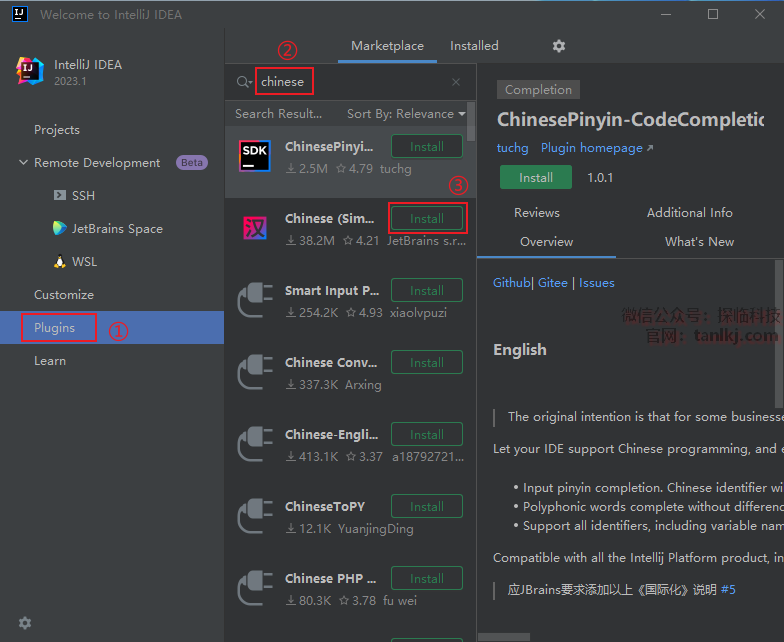The image size is (784, 642).
Task: Install the Chinese Converter plugin
Action: point(426,362)
